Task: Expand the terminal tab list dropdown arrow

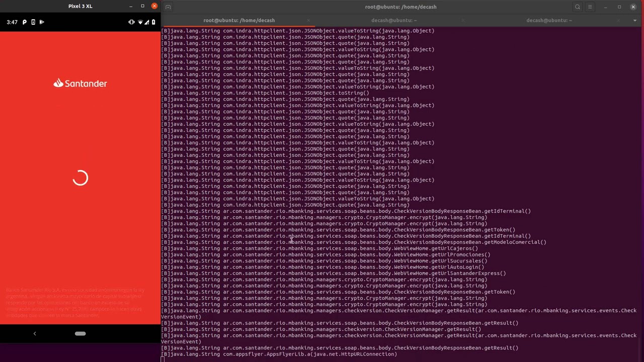Action: (635, 21)
